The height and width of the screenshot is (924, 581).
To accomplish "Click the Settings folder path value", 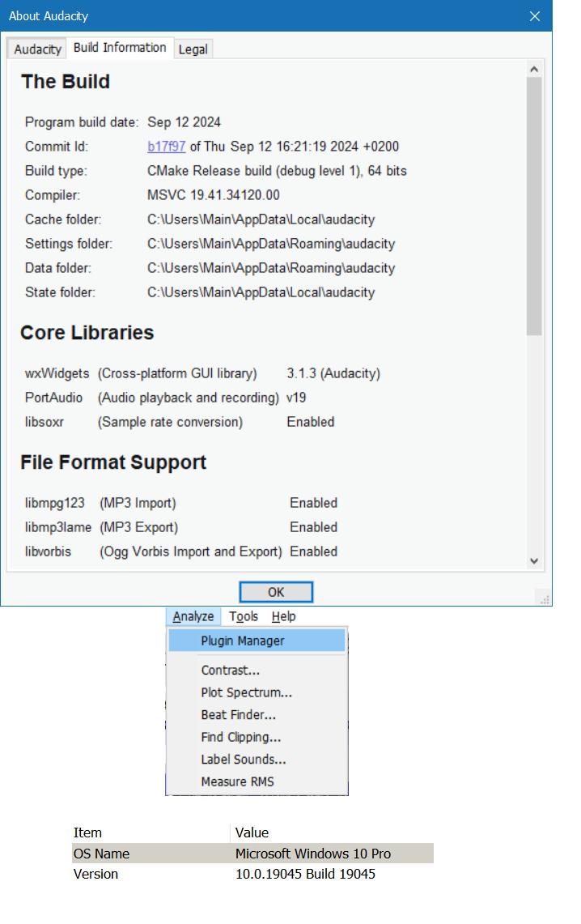I will 271,244.
